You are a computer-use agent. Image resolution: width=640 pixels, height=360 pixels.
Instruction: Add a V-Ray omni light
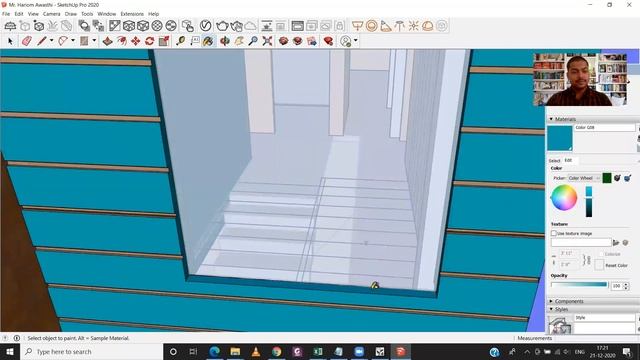pos(413,26)
